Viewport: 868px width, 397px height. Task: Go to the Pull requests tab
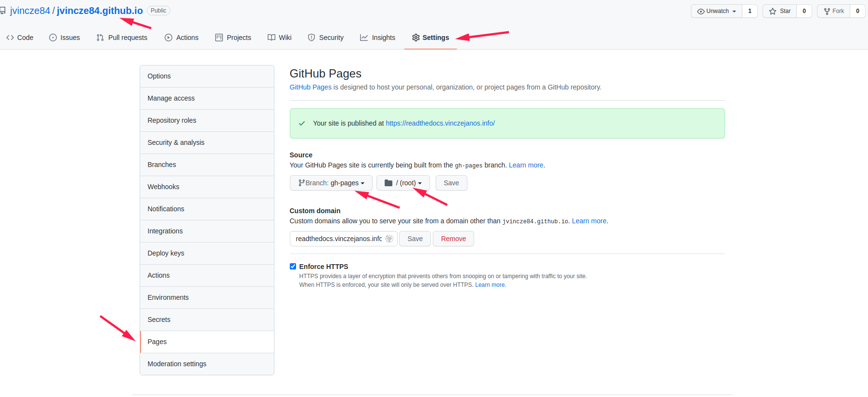122,38
